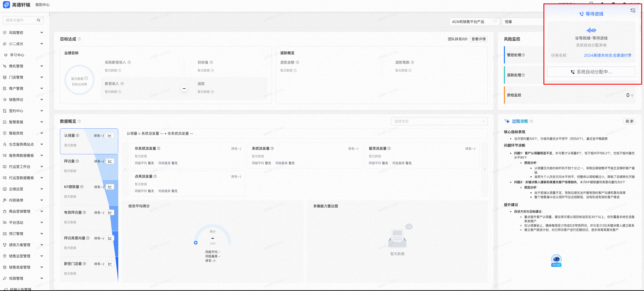Click the help icon beside 实际新签收入
The width and height of the screenshot is (644, 291).
pos(129,62)
